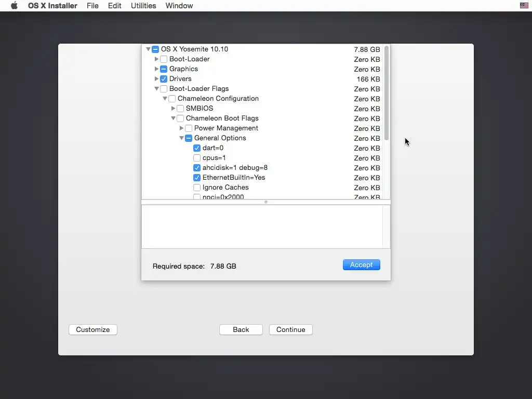Click the 'Required space:' label

(179, 267)
